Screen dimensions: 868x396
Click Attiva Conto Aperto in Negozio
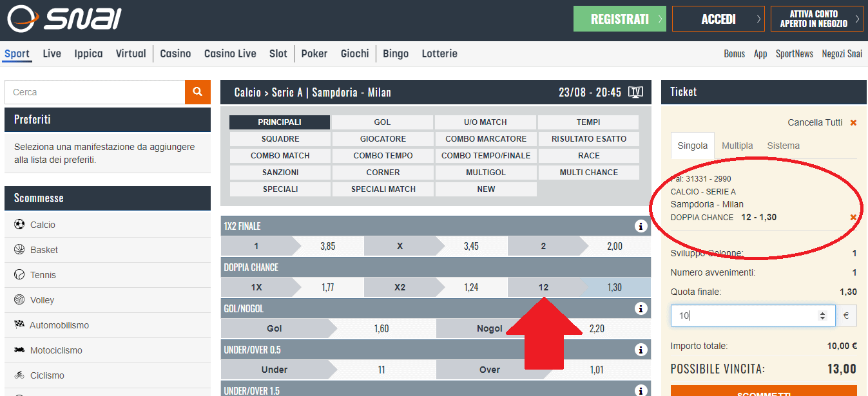pos(816,19)
